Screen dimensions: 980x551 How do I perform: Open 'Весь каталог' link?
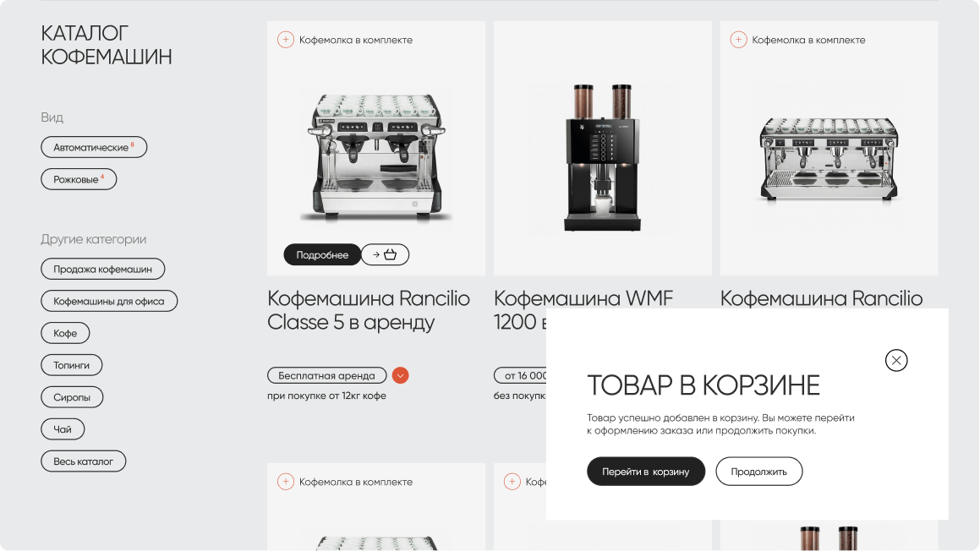pyautogui.click(x=83, y=461)
